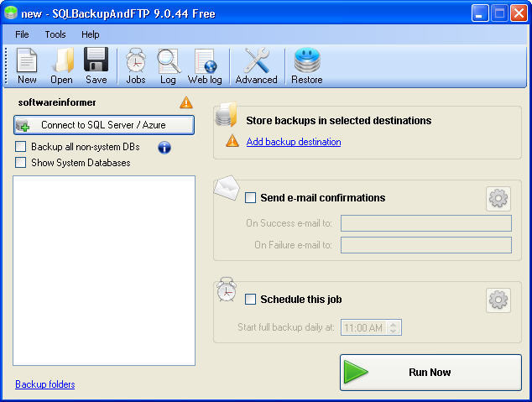Open e-mail confirmations gear settings
This screenshot has width=532, height=402.
pyautogui.click(x=498, y=198)
